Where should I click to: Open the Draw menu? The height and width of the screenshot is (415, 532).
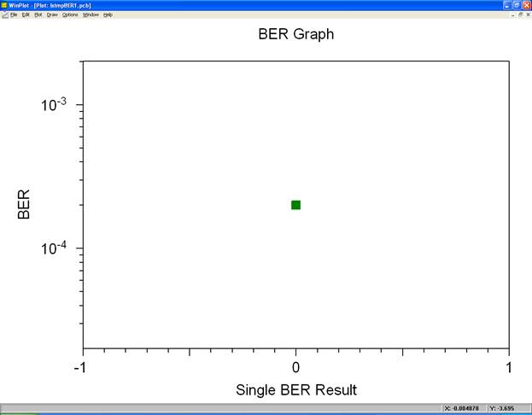coord(52,15)
